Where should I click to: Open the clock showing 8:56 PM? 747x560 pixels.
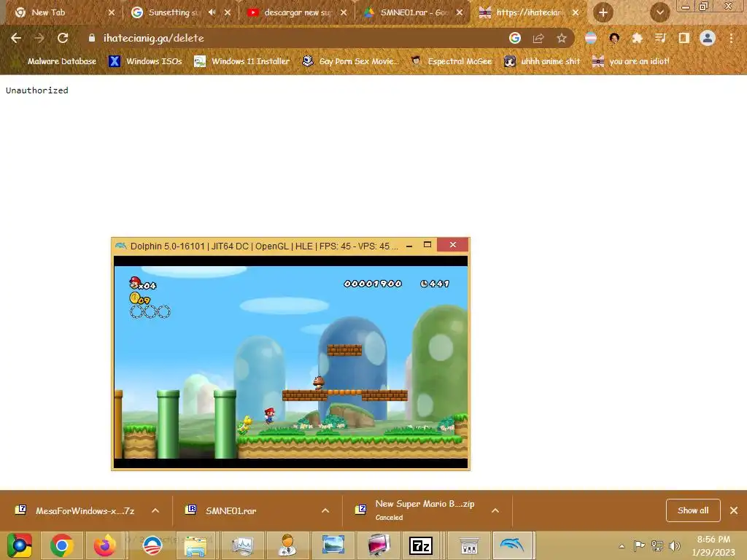[713, 545]
